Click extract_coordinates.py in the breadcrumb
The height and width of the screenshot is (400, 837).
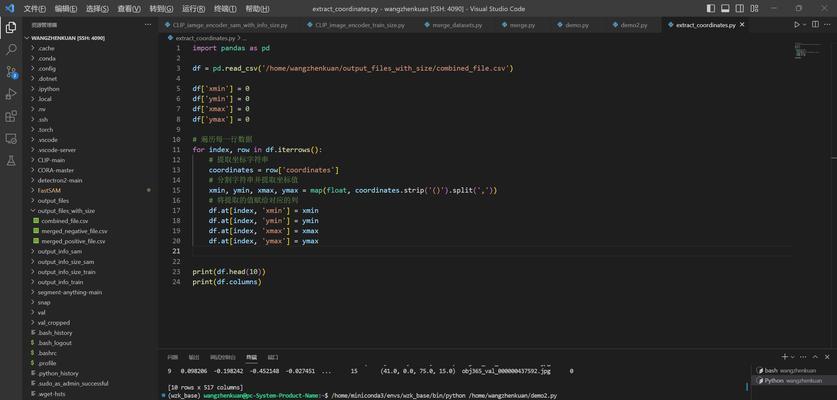coord(205,38)
